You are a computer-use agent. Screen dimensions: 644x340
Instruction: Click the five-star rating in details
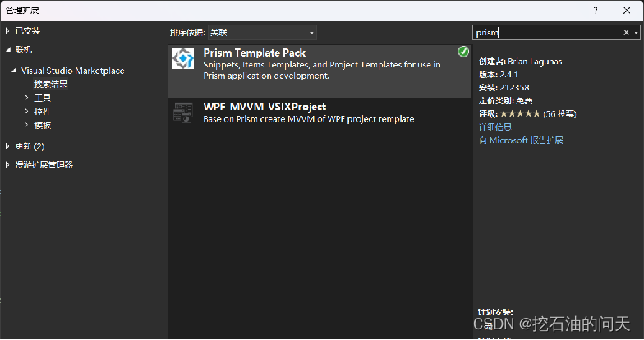[x=520, y=113]
